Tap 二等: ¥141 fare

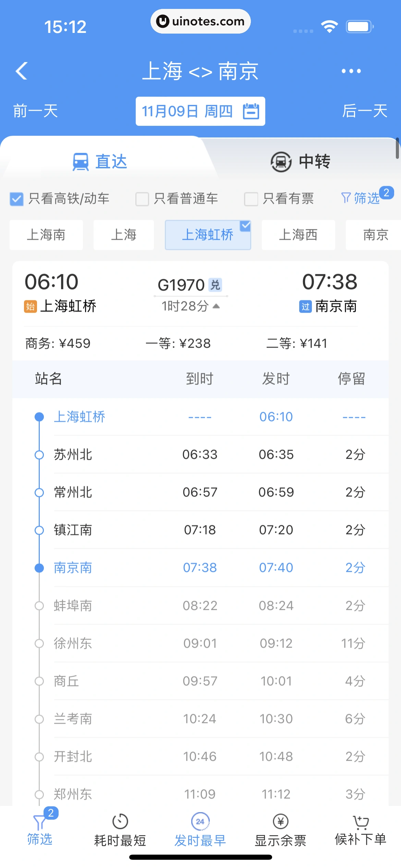pos(297,343)
